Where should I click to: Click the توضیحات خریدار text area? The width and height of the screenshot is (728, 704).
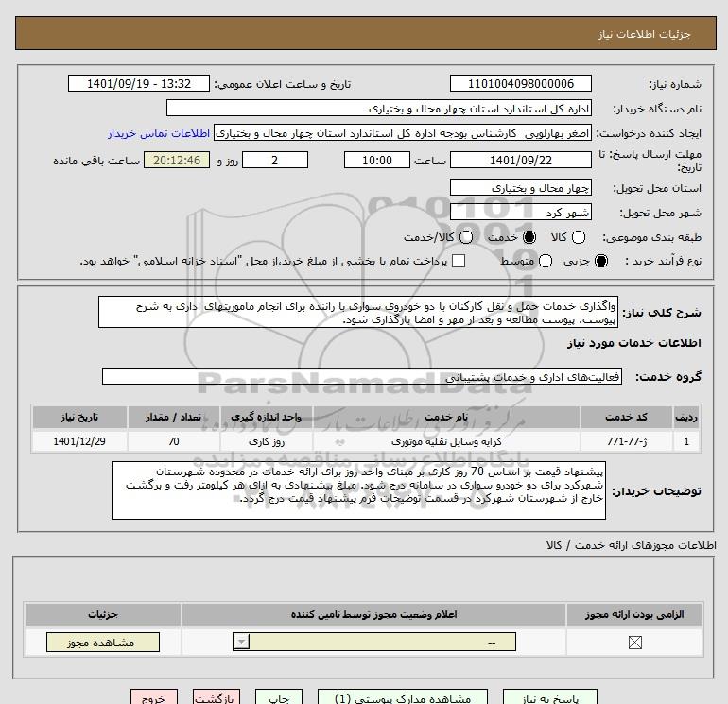[x=358, y=490]
